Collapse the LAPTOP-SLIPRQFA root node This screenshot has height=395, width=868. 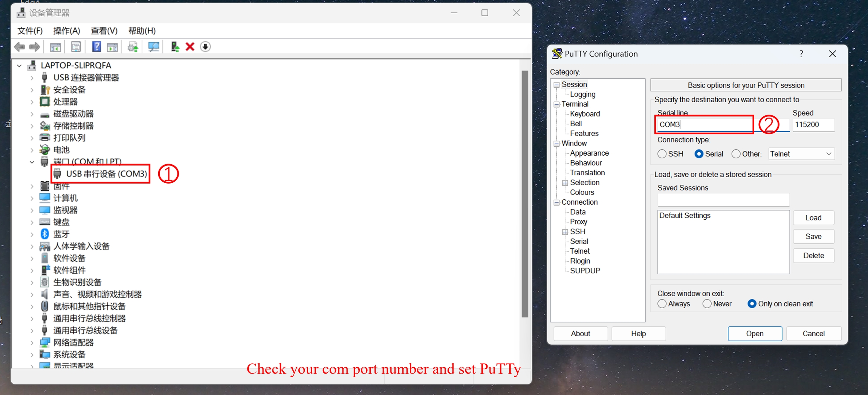(19, 66)
